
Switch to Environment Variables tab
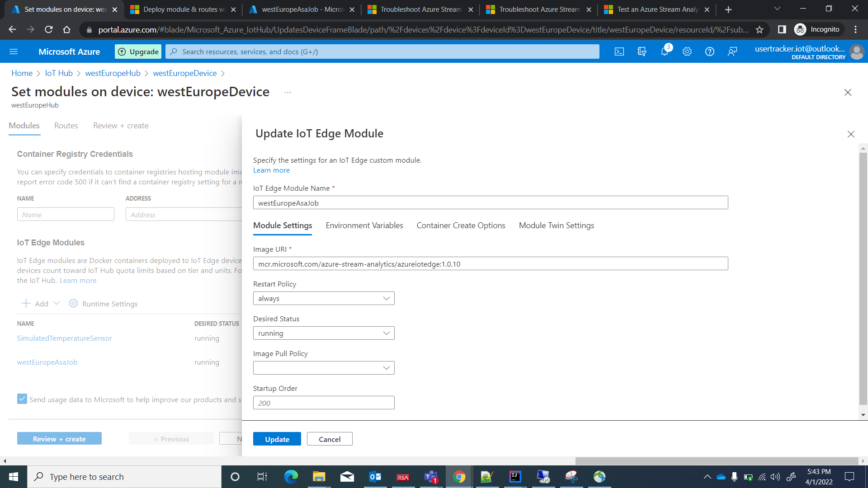[x=364, y=225]
